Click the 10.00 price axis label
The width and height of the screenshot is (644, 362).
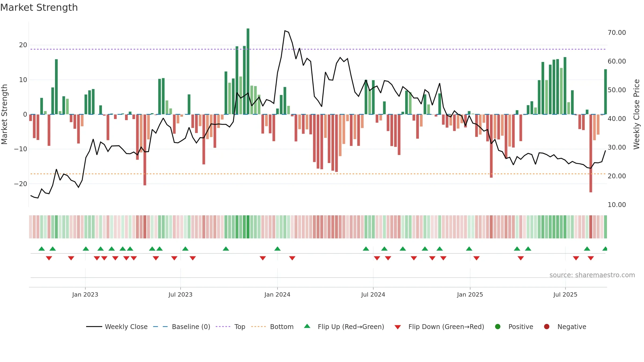click(617, 205)
